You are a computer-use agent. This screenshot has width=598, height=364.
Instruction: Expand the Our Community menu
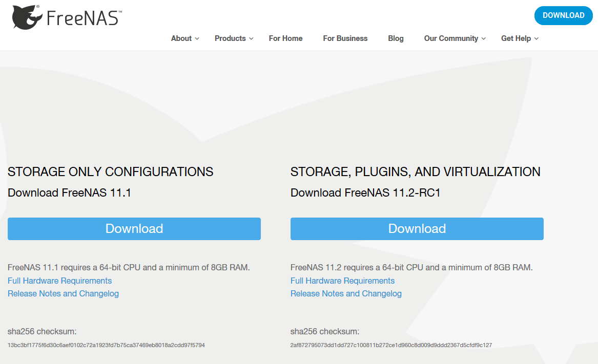point(455,38)
